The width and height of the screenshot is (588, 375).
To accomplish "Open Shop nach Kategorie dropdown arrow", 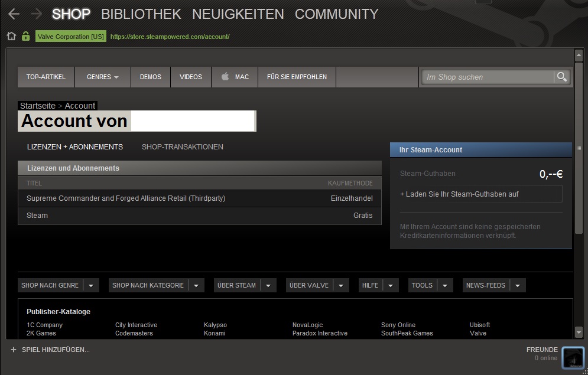I will click(x=196, y=285).
